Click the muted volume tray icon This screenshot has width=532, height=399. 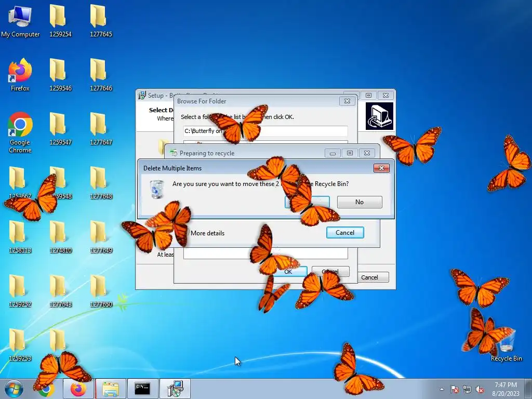(x=480, y=389)
